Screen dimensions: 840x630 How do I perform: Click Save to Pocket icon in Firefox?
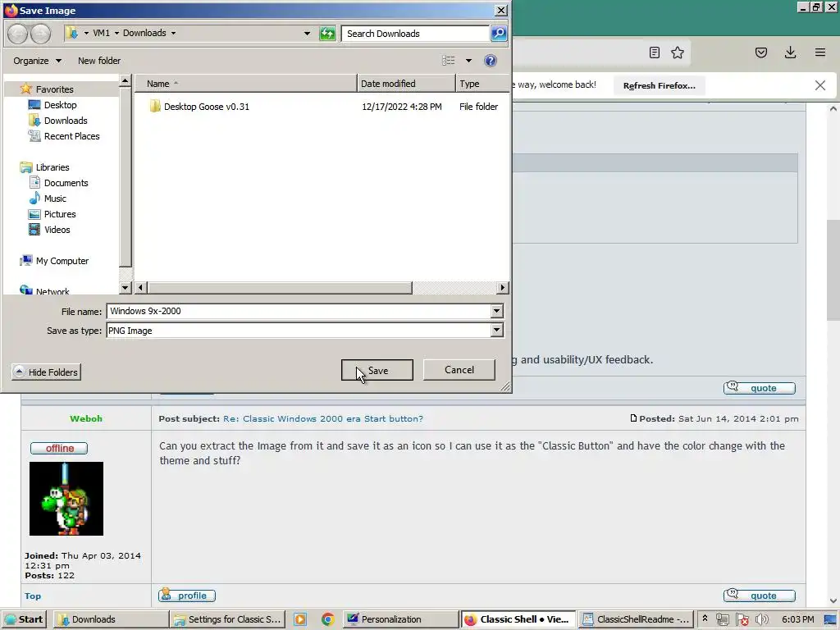click(761, 52)
